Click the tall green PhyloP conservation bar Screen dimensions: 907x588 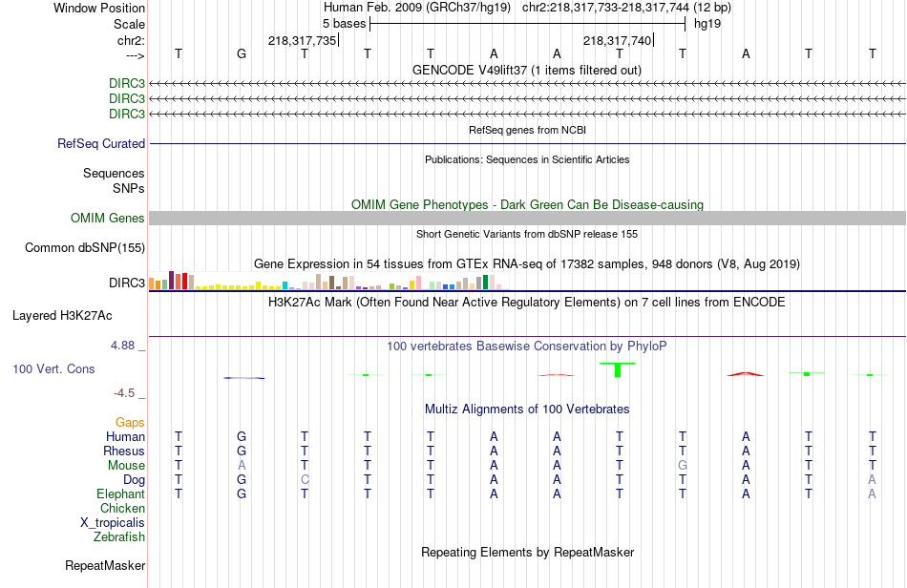pyautogui.click(x=618, y=369)
